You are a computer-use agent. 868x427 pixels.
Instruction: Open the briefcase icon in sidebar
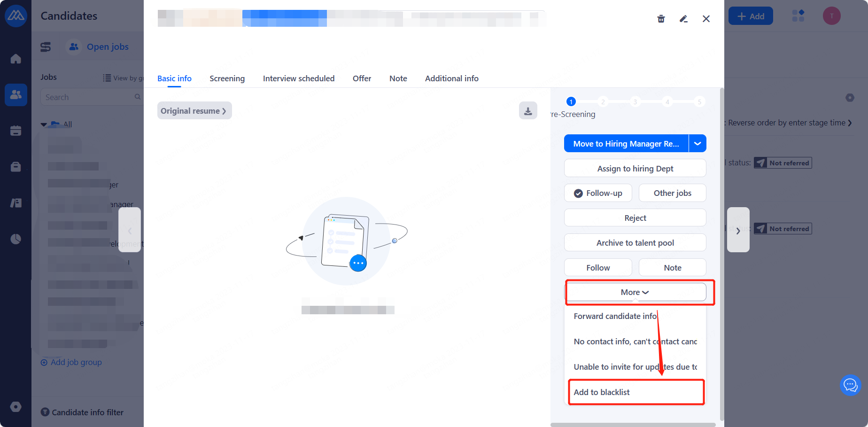[x=16, y=167]
